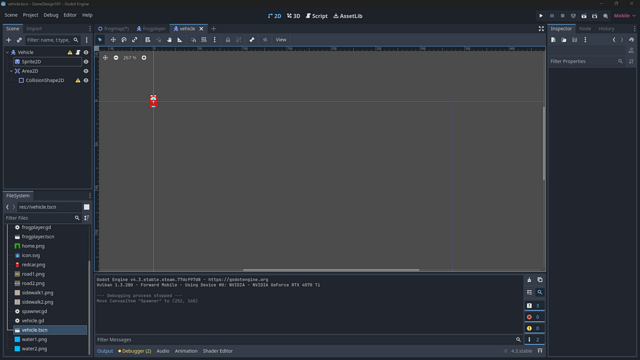Choose the pivot point tool

[159, 40]
